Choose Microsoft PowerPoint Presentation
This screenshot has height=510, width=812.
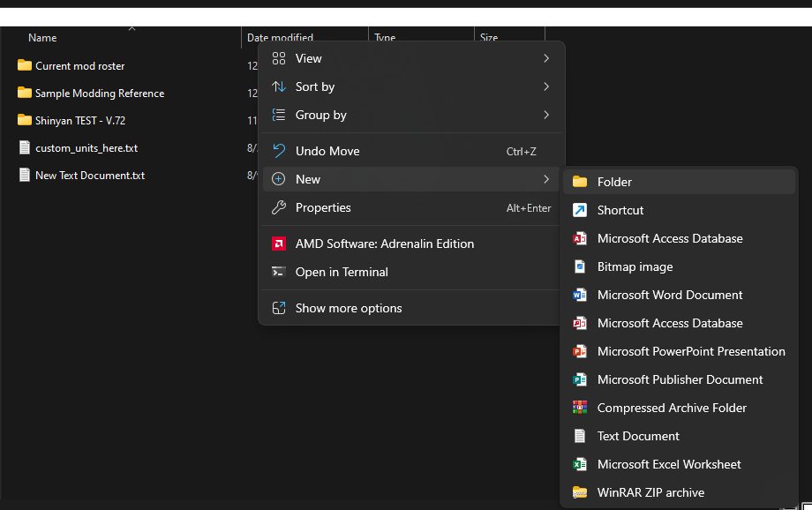point(690,351)
